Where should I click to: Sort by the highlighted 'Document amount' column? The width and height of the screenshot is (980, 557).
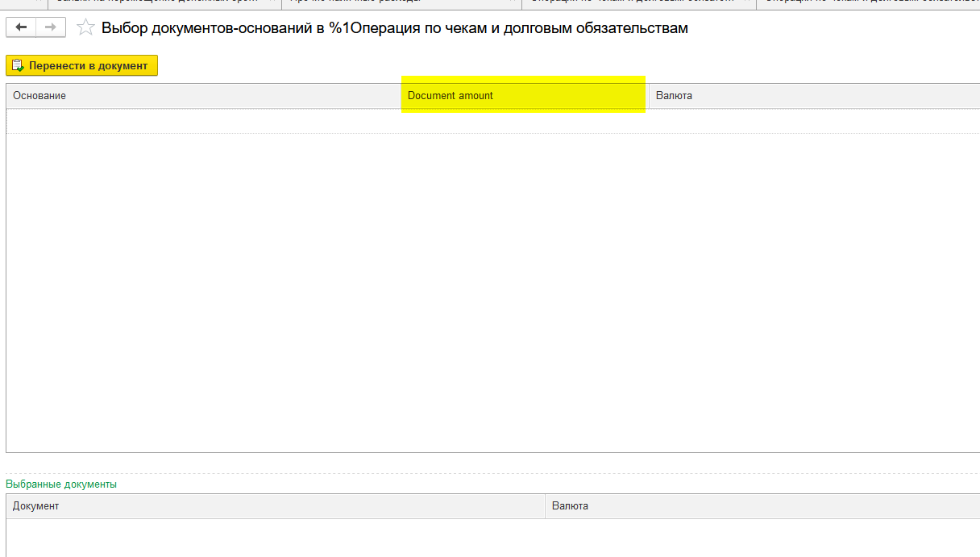(x=524, y=94)
